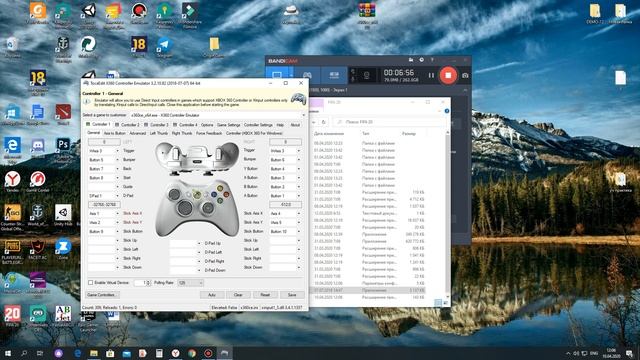The height and width of the screenshot is (360, 640).
Task: Open the notification center icon
Action: (x=629, y=353)
